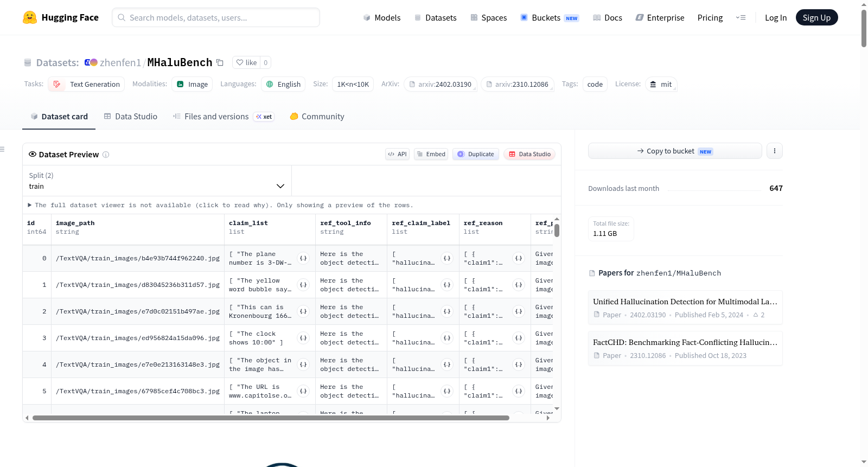868x467 pixels.
Task: Switch to the Dataset card tab
Action: click(x=59, y=117)
